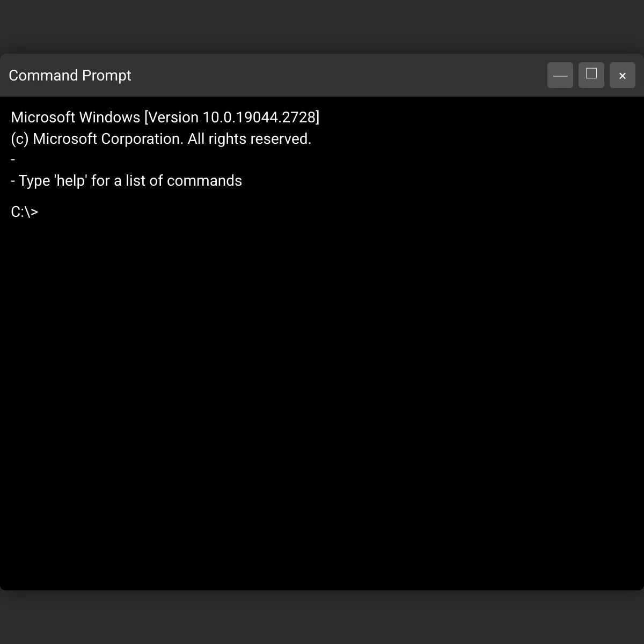Click the "Type 'help' for a list of commands" line
Image resolution: width=644 pixels, height=644 pixels.
point(126,180)
